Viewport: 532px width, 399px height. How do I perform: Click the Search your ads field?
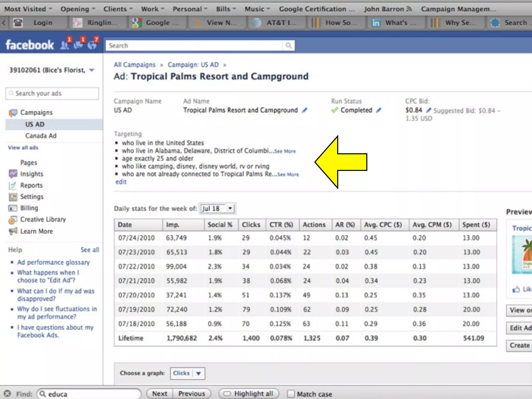click(52, 94)
